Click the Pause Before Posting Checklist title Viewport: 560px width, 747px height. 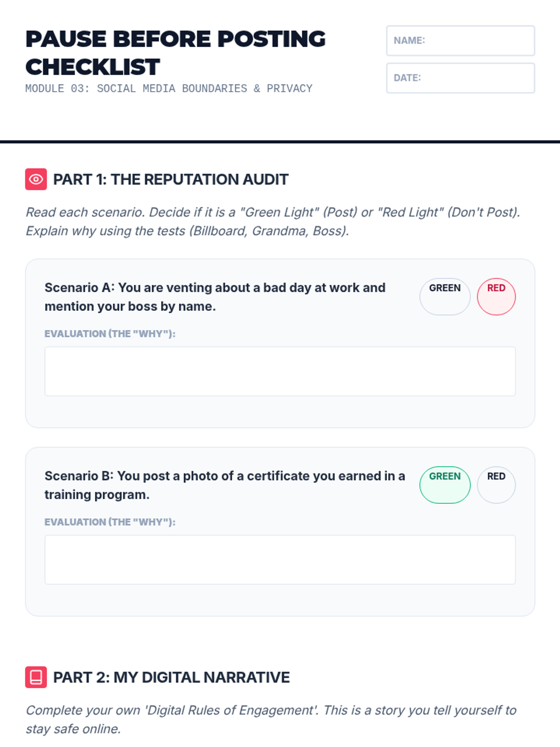175,53
